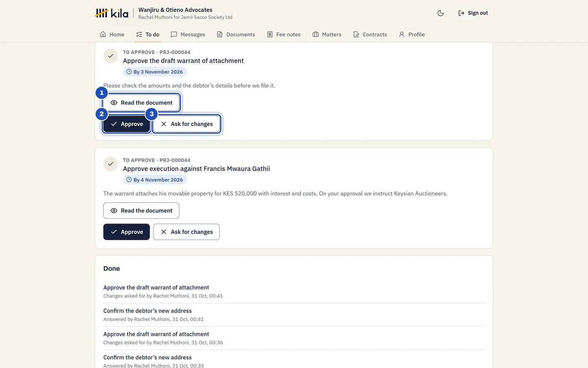Ask for changes on draft warrant of attachment
Screen dimensions: 588x368
pyautogui.click(x=186, y=124)
